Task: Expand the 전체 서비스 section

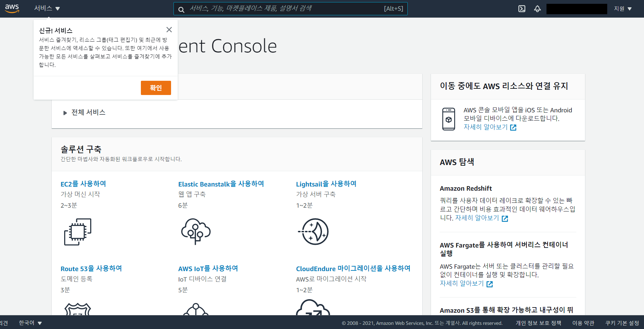Action: coord(84,112)
